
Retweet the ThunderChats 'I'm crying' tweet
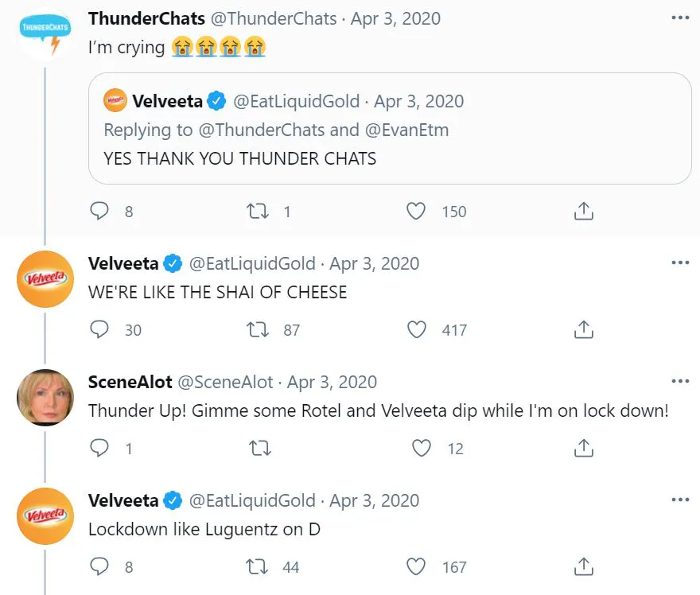tap(259, 211)
